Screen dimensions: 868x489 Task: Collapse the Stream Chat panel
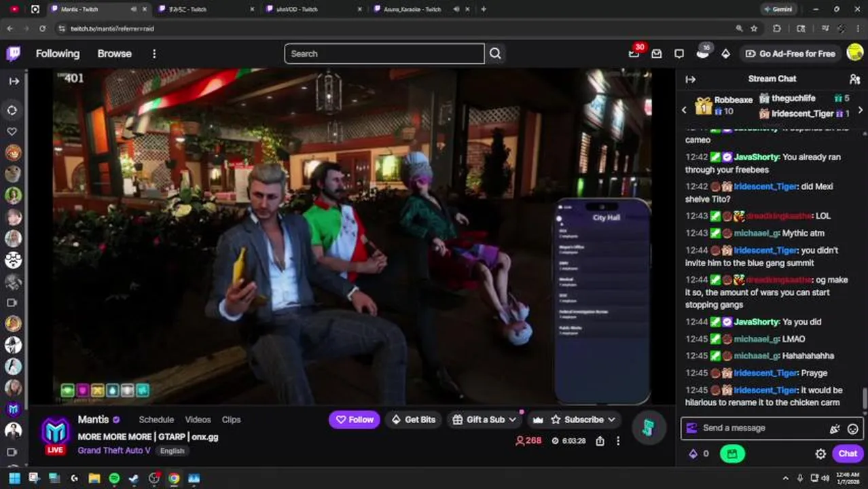click(x=691, y=79)
